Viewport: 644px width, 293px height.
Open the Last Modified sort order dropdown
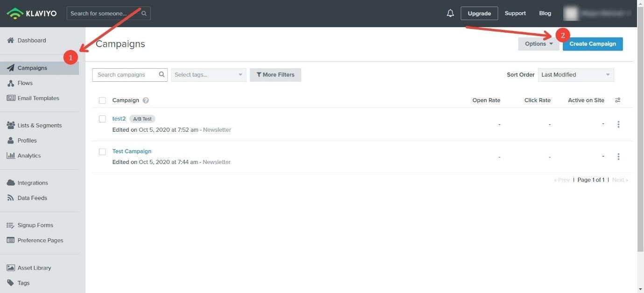575,75
